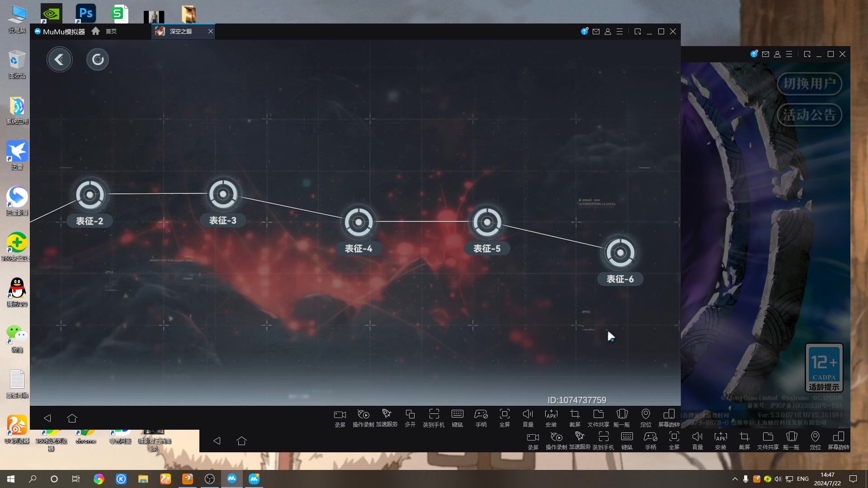The image size is (868, 488).
Task: Open the 录屏 screen recording tool
Action: click(x=340, y=417)
